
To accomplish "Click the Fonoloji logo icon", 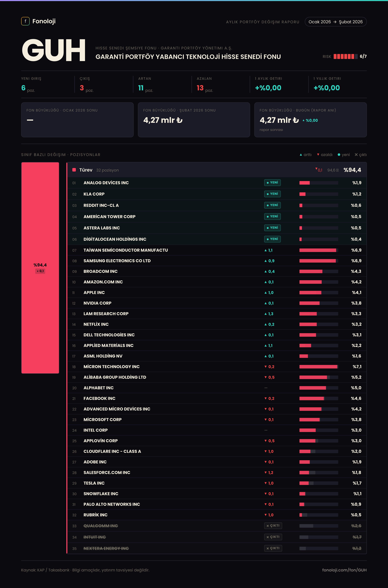I will coord(25,21).
